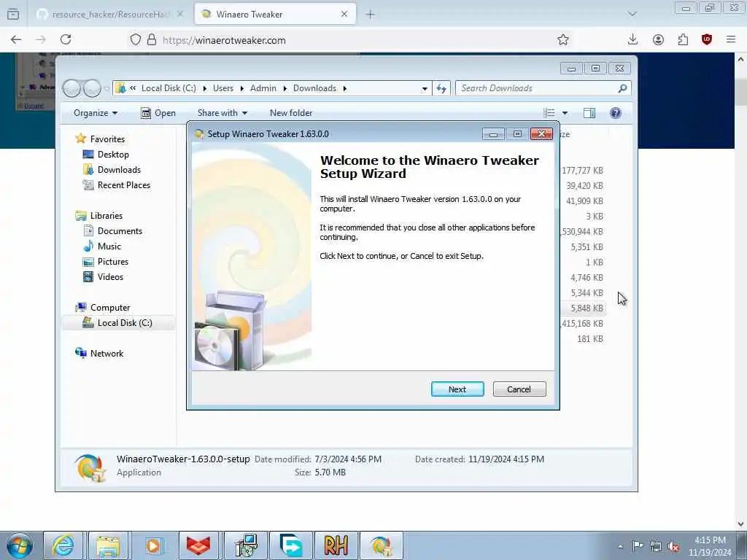Open the Organize menu in Explorer
The image size is (747, 560).
click(96, 113)
